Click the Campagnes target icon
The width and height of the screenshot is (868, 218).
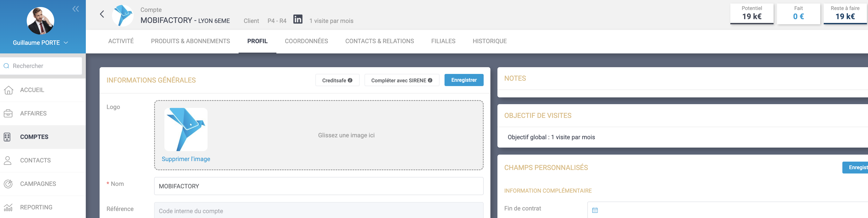[x=8, y=184]
